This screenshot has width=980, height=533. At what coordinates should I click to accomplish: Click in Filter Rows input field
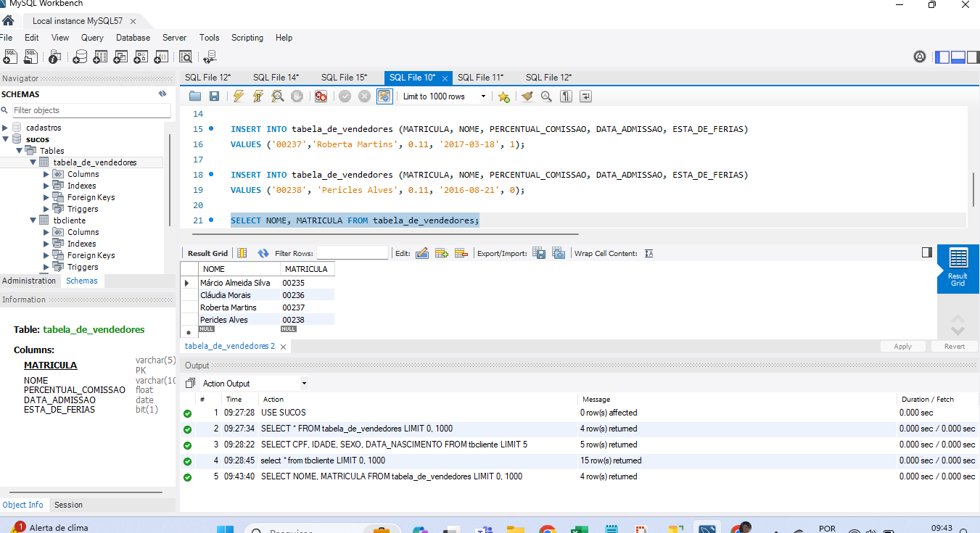pos(353,253)
